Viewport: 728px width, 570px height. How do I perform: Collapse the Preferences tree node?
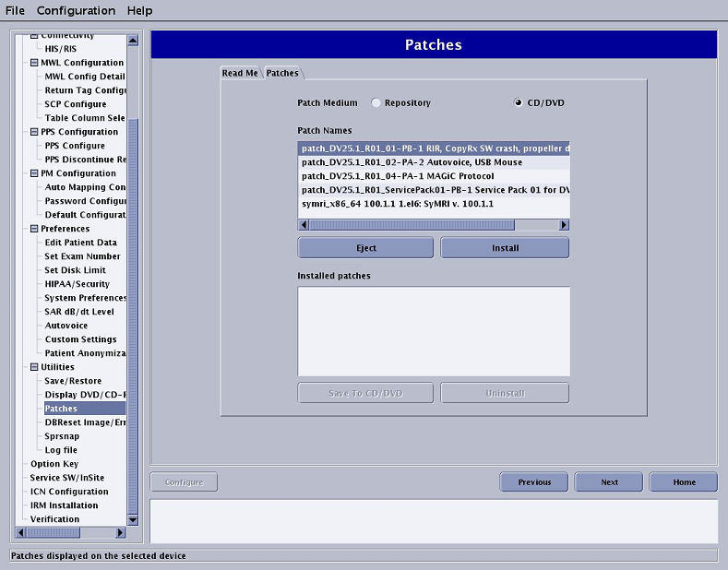pyautogui.click(x=34, y=229)
